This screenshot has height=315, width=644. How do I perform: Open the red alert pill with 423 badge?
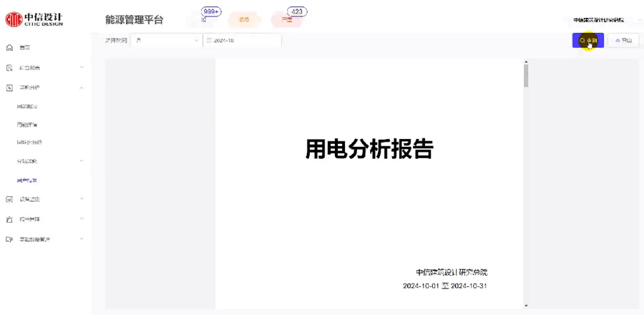click(x=287, y=20)
